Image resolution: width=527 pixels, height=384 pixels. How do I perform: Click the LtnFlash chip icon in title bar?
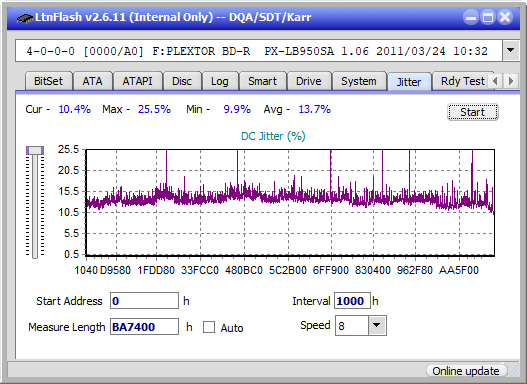pos(25,17)
